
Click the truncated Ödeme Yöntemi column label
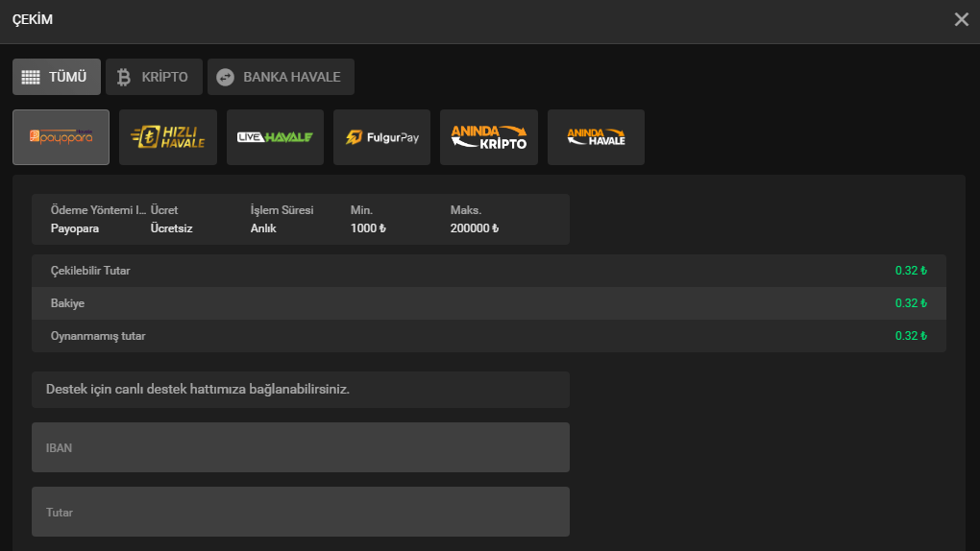click(x=97, y=209)
